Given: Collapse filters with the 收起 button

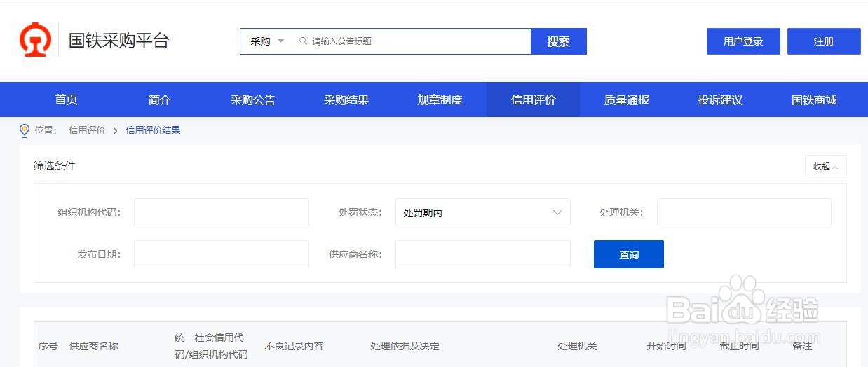Looking at the screenshot, I should tap(826, 166).
